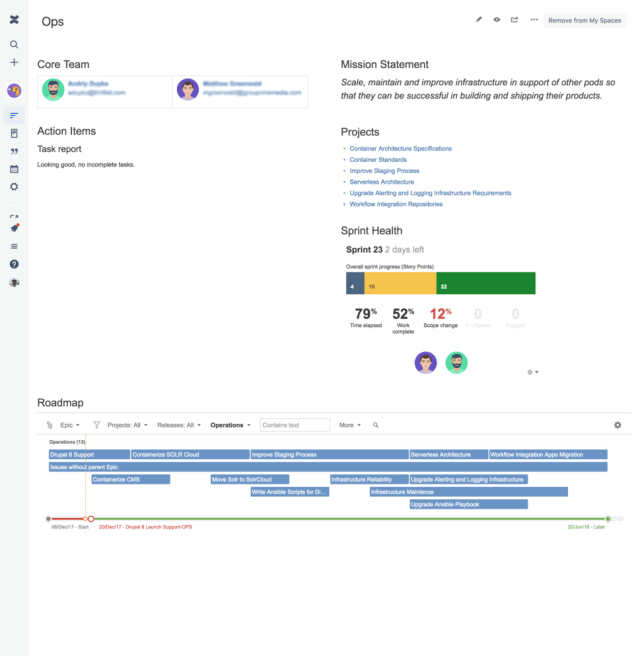Select Drupal 8 Support epic bar
640x660 pixels.
(89, 455)
